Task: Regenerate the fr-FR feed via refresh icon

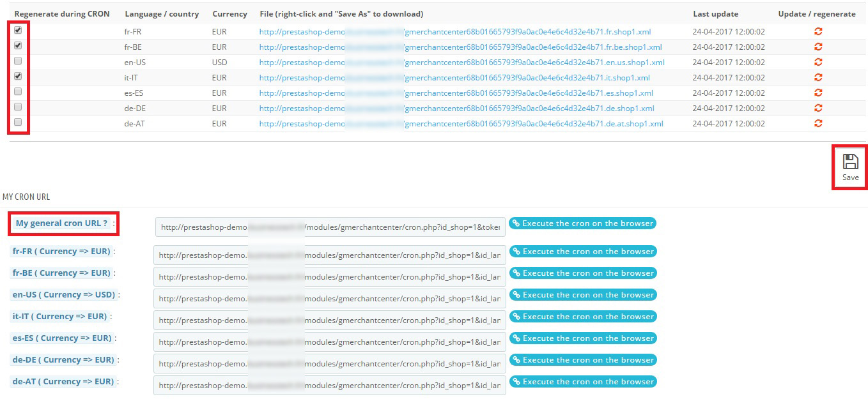Action: point(818,30)
